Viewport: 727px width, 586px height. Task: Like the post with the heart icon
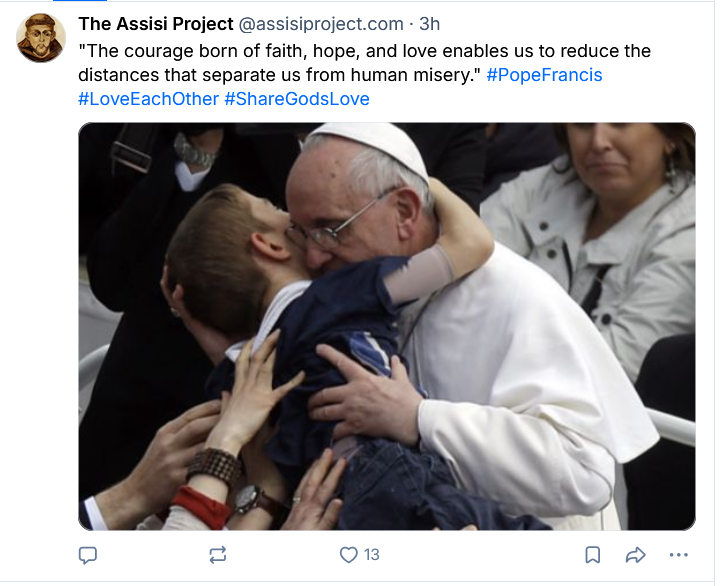tap(348, 554)
